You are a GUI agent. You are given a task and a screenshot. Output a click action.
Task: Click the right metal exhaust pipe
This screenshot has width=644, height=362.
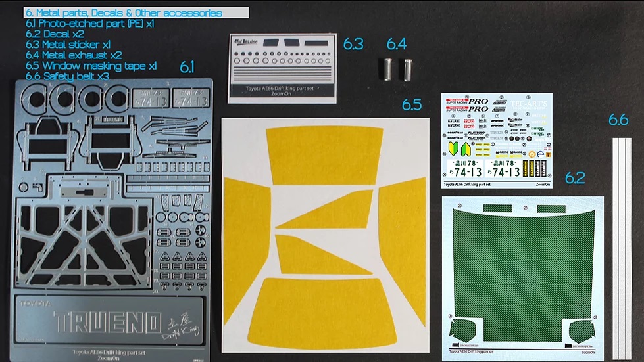click(407, 69)
